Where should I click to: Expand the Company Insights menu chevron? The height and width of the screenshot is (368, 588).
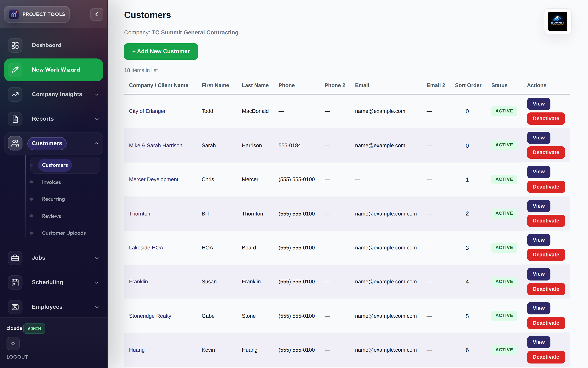97,94
